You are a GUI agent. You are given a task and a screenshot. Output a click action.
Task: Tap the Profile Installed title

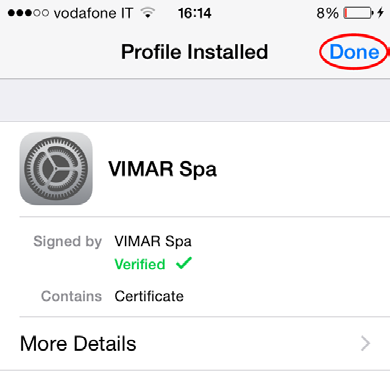tap(195, 52)
